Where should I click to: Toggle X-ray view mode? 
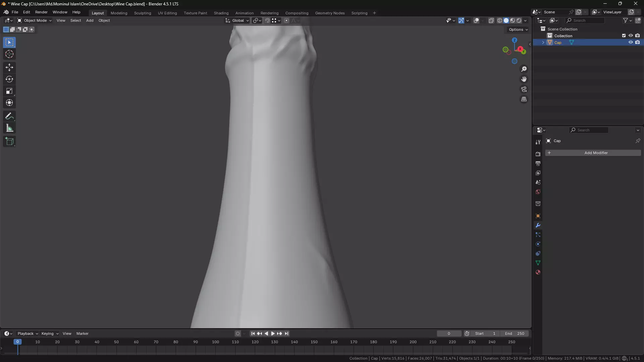[x=491, y=20]
